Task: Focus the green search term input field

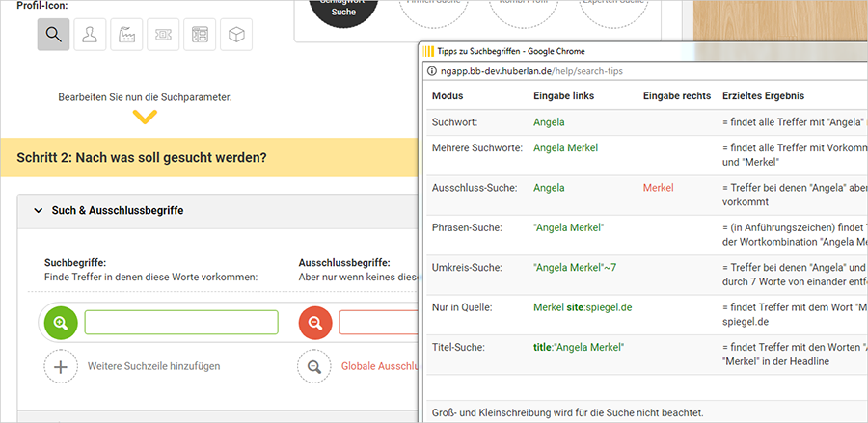Action: 181,322
